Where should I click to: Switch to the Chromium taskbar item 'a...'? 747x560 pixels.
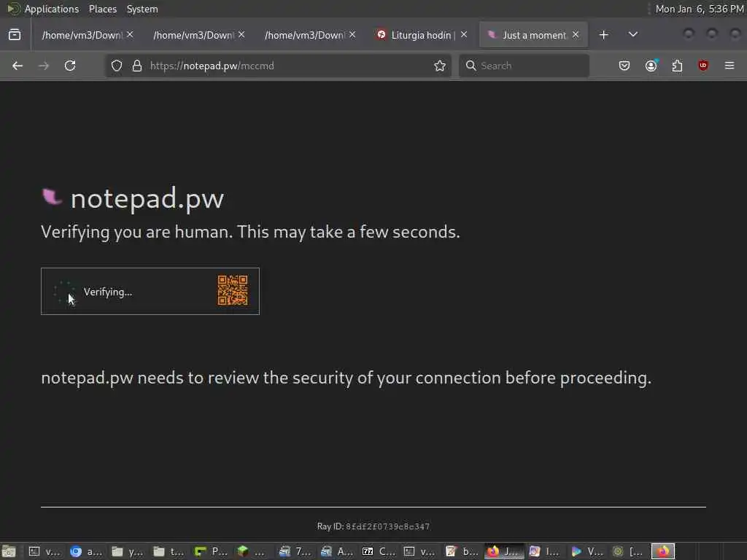[x=86, y=551]
